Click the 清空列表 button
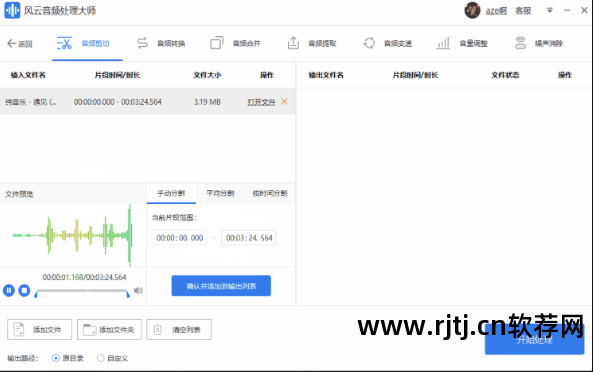The image size is (593, 372). pyautogui.click(x=179, y=330)
